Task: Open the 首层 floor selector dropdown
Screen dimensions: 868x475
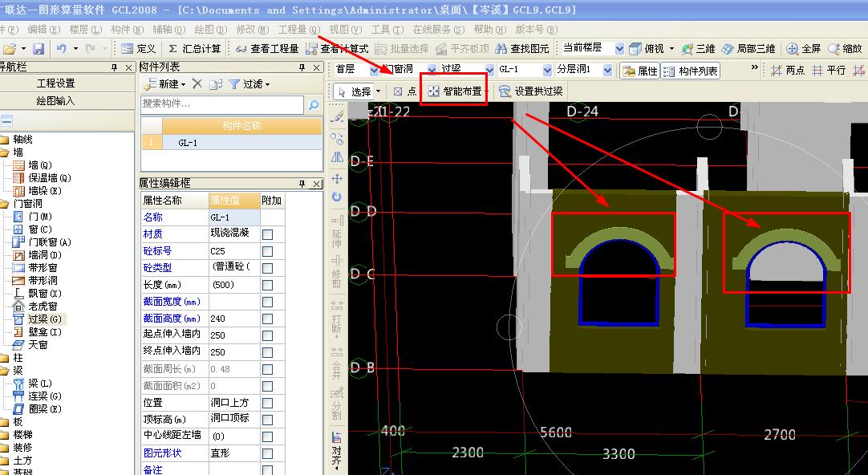Action: click(x=374, y=70)
